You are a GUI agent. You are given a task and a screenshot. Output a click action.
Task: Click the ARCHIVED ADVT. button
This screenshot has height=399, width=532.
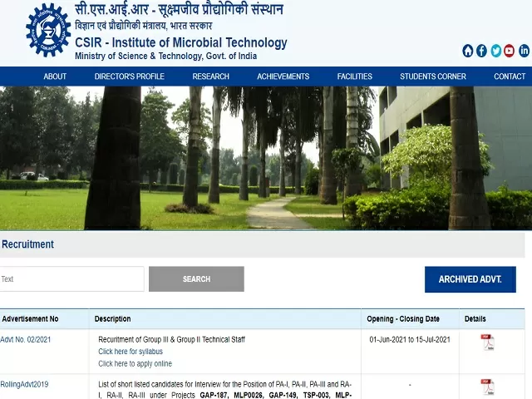tap(470, 279)
